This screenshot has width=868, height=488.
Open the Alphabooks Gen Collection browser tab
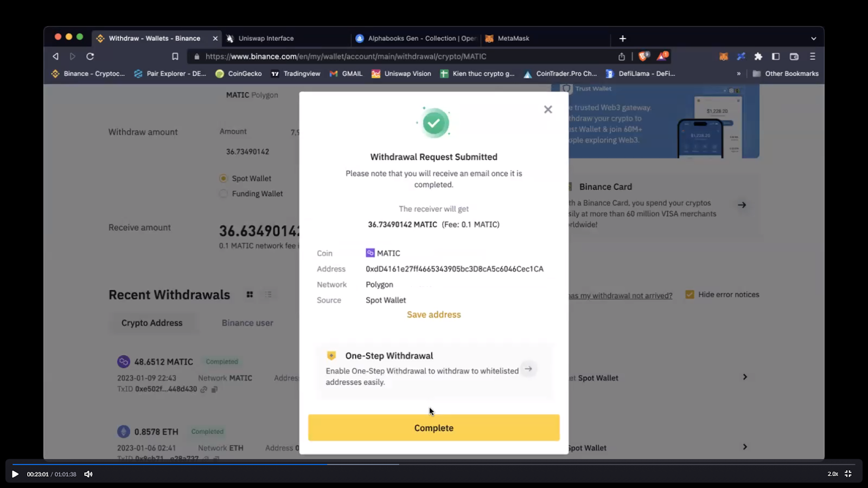click(x=416, y=38)
